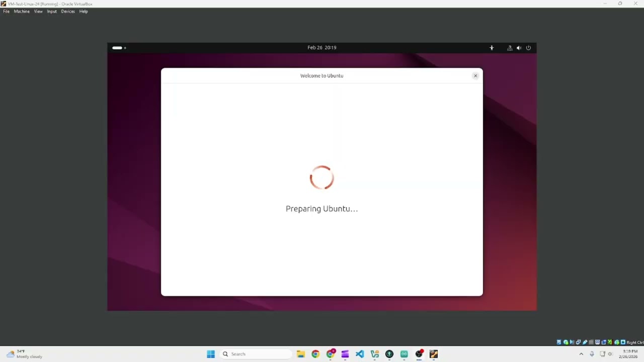Click the VirtualBox display settings indicator

click(597, 342)
